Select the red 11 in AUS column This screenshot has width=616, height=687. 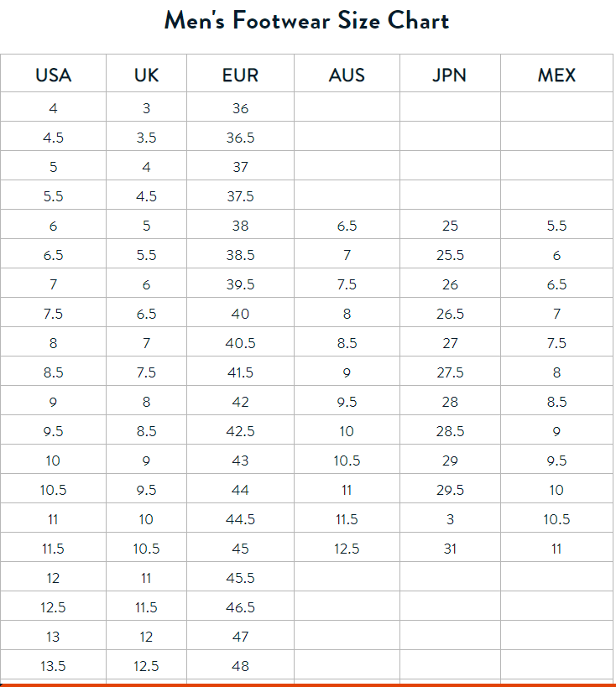347,490
